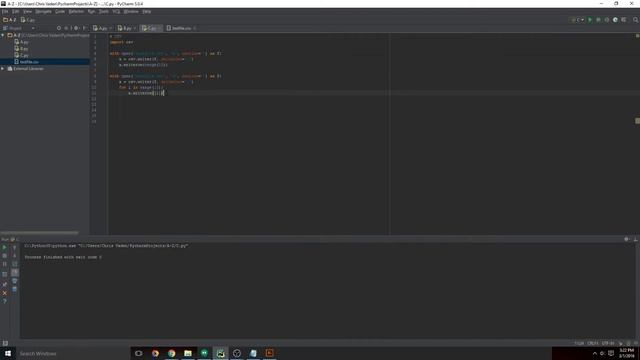The height and width of the screenshot is (360, 640).
Task: Open the Tools menu
Action: pyautogui.click(x=104, y=11)
